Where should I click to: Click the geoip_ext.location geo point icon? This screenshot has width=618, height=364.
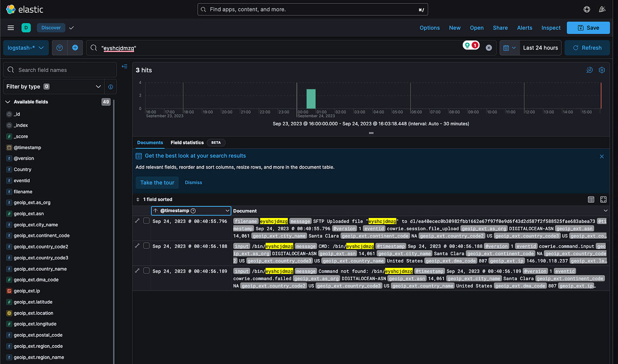point(9,313)
